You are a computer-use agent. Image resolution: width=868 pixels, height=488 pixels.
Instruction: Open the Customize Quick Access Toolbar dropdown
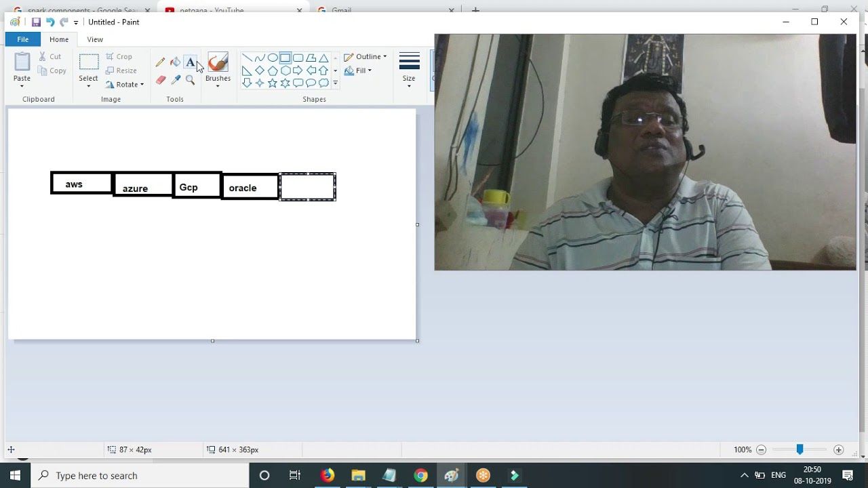pos(76,22)
